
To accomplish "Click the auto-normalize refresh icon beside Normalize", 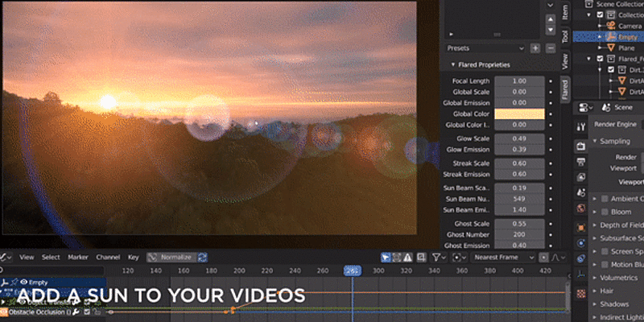I will 203,258.
